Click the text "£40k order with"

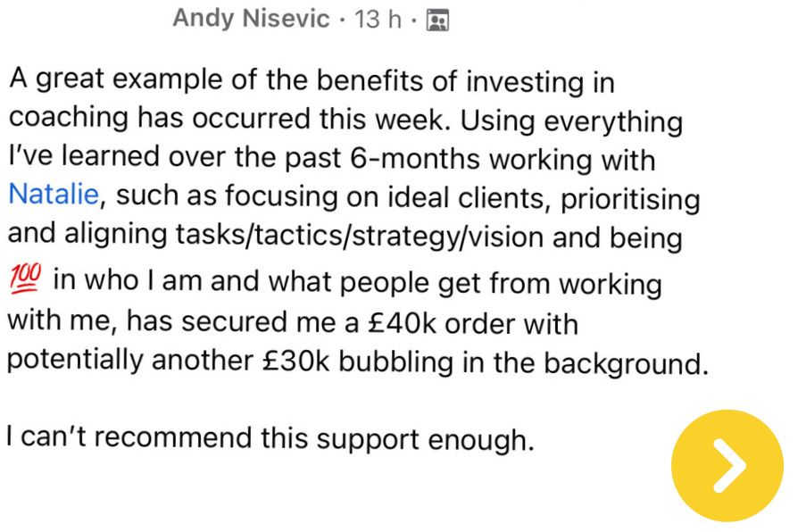(476, 321)
